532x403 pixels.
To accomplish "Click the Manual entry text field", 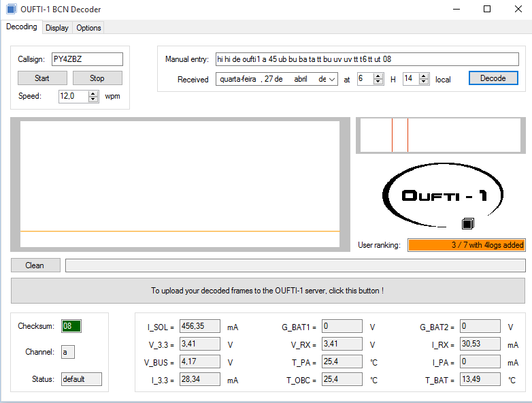I will pos(367,59).
